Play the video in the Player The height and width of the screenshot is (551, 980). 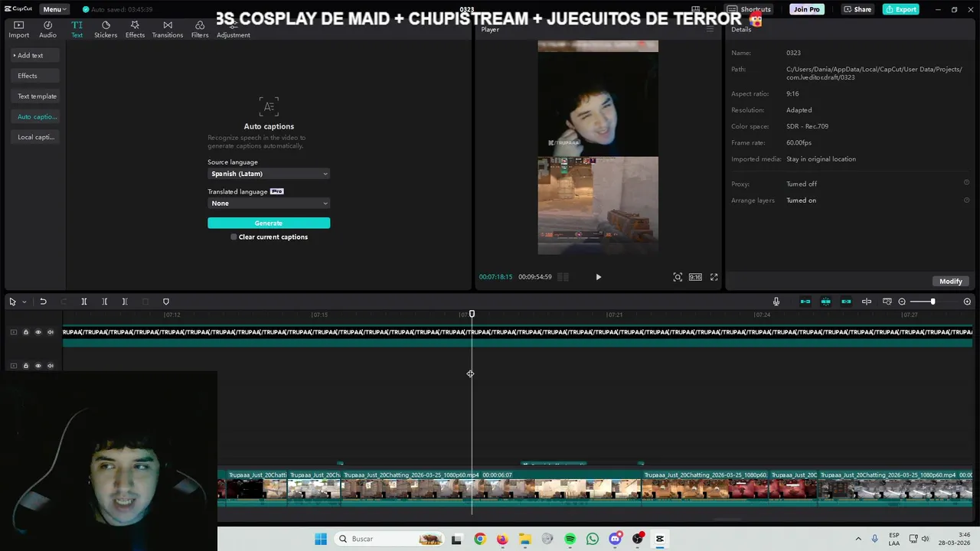tap(599, 277)
